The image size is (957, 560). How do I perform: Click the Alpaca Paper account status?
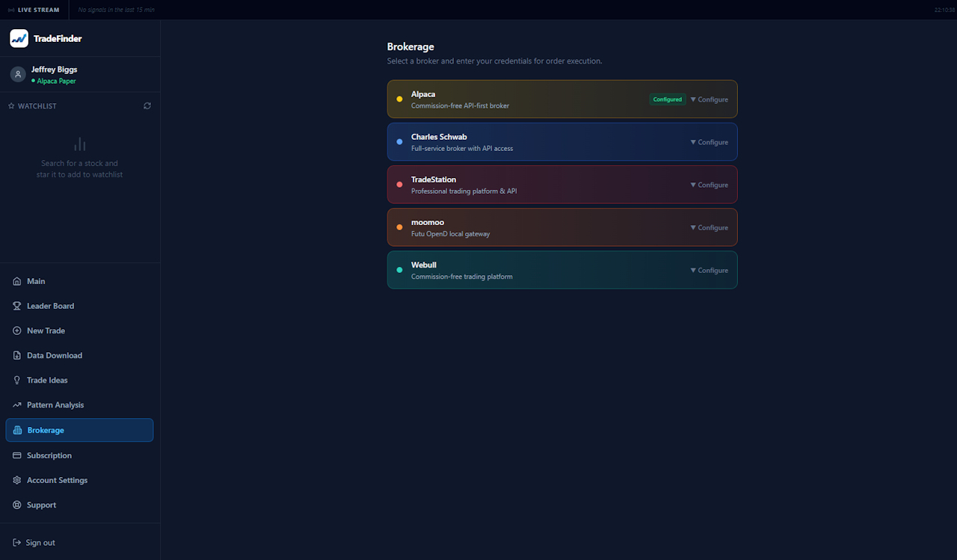tap(54, 81)
